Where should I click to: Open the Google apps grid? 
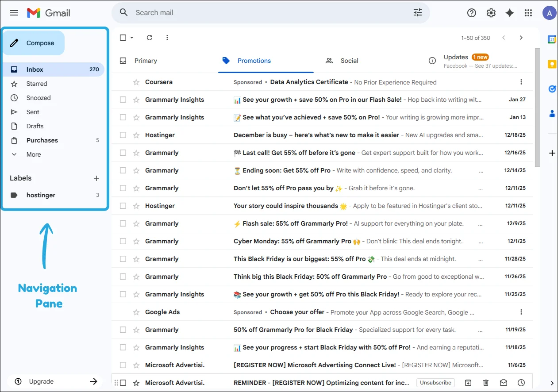[528, 13]
